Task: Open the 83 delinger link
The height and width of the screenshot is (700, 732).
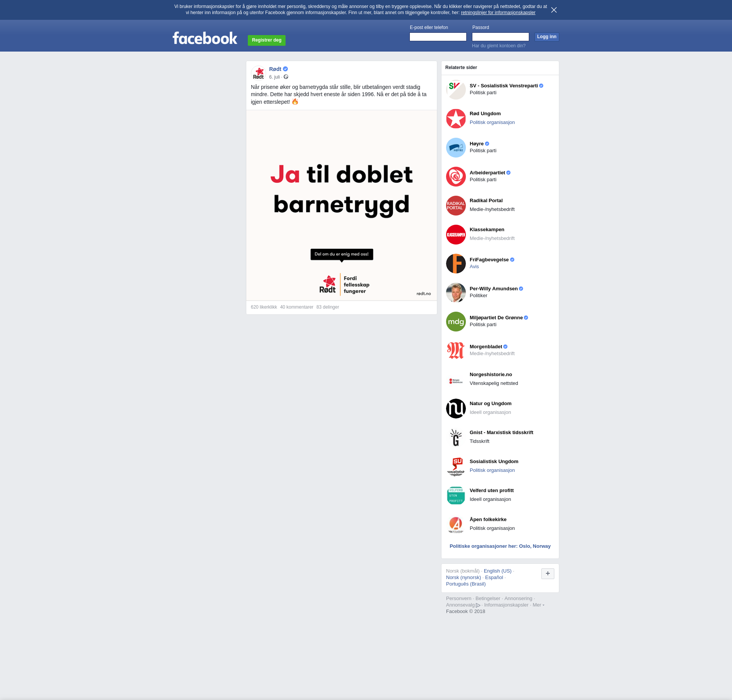Action: pyautogui.click(x=327, y=307)
